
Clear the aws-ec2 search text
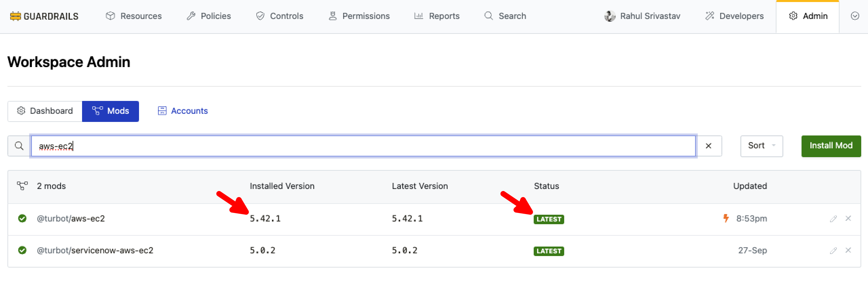(708, 146)
